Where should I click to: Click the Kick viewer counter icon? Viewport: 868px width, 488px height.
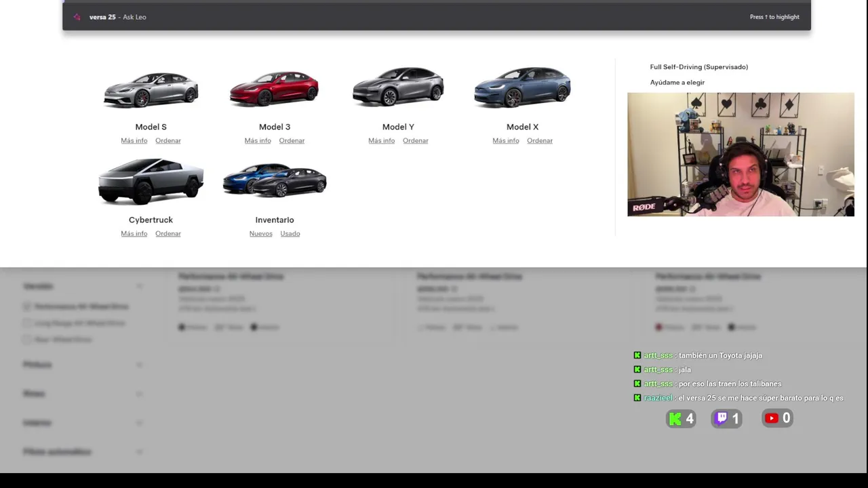click(675, 419)
